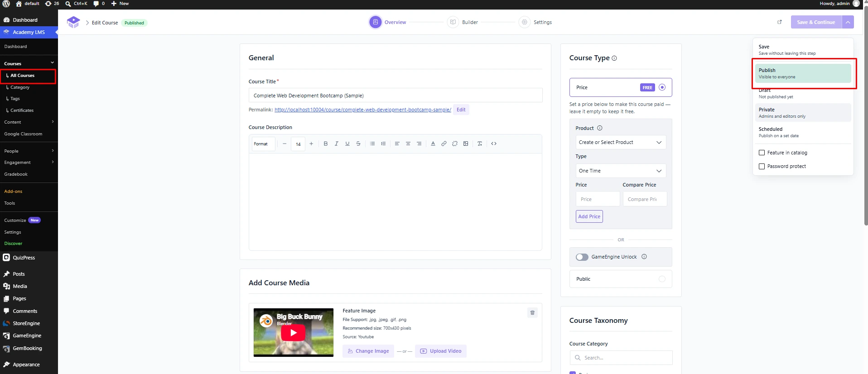Apply bold formatting in description editor
The height and width of the screenshot is (374, 868).
pyautogui.click(x=325, y=144)
